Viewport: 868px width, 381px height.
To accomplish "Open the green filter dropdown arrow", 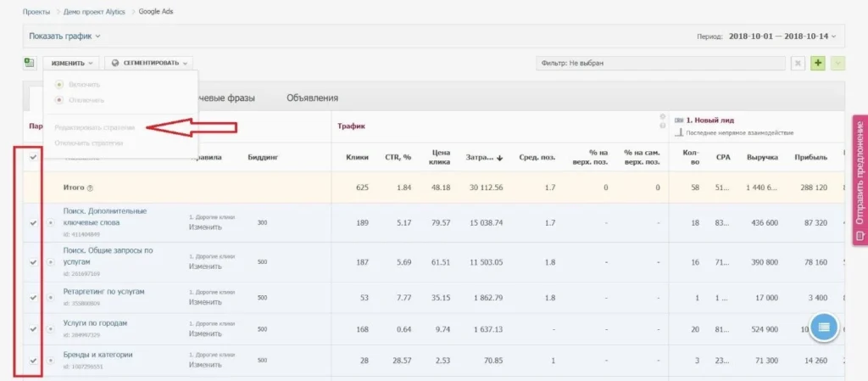I will [838, 63].
